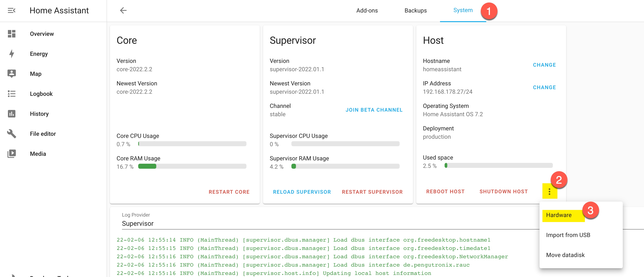The image size is (644, 277).
Task: Click CHANGE next to IP Address
Action: tap(544, 88)
